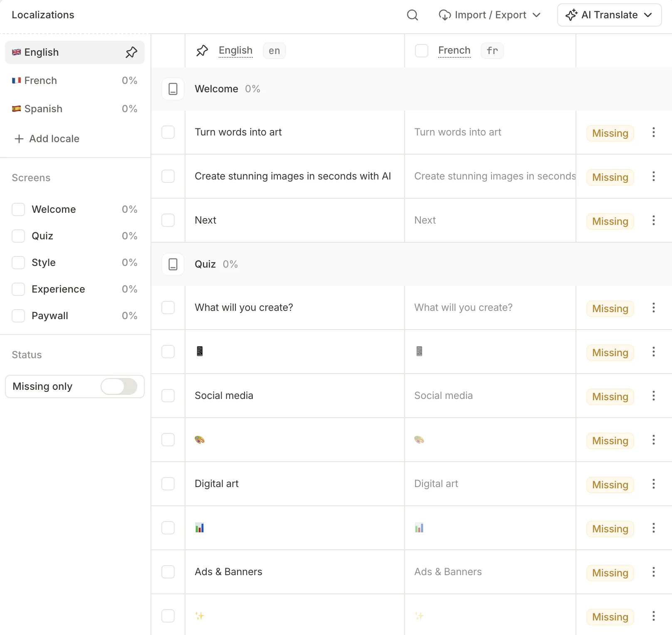Click the Missing badge for 'Ads & Banners'
This screenshot has width=672, height=635.
click(x=610, y=573)
